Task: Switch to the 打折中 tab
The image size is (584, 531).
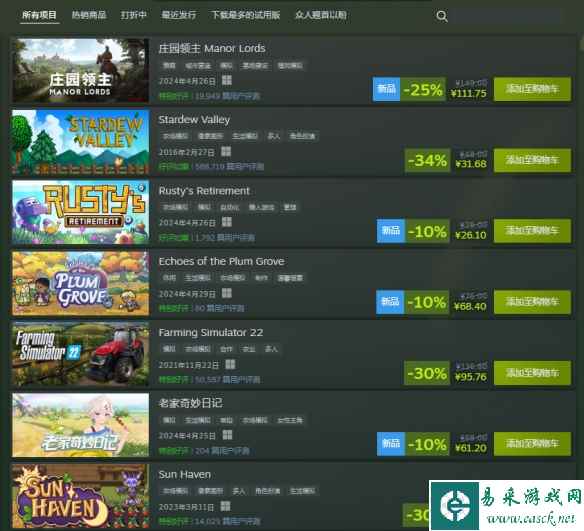Action: pos(133,15)
